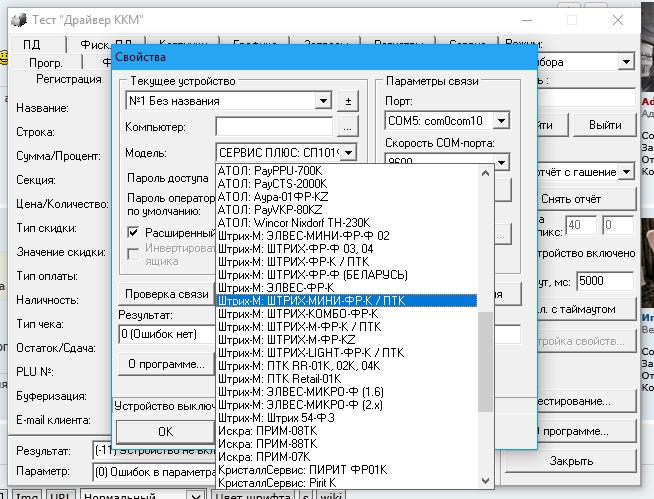Toggle the Расширенный checkbox
The width and height of the screenshot is (654, 499).
pos(135,232)
